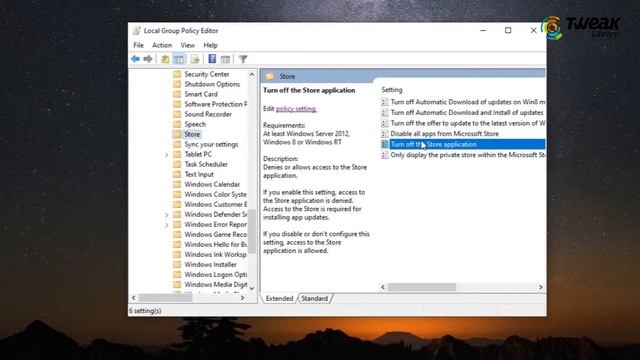Select Windows Logon Options folder
This screenshot has height=360, width=640.
(x=216, y=275)
